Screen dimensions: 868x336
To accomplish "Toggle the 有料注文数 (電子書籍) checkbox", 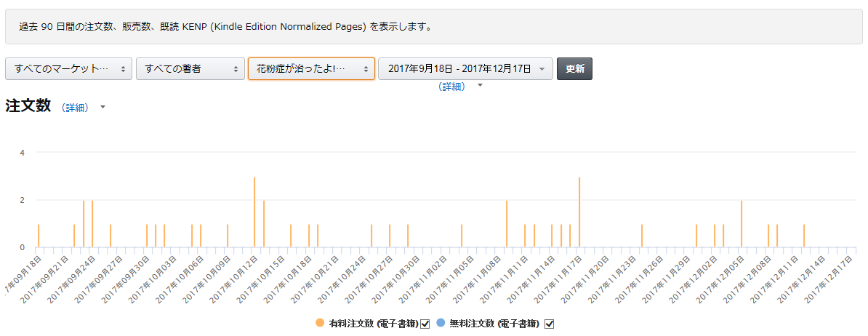I will pos(425,324).
